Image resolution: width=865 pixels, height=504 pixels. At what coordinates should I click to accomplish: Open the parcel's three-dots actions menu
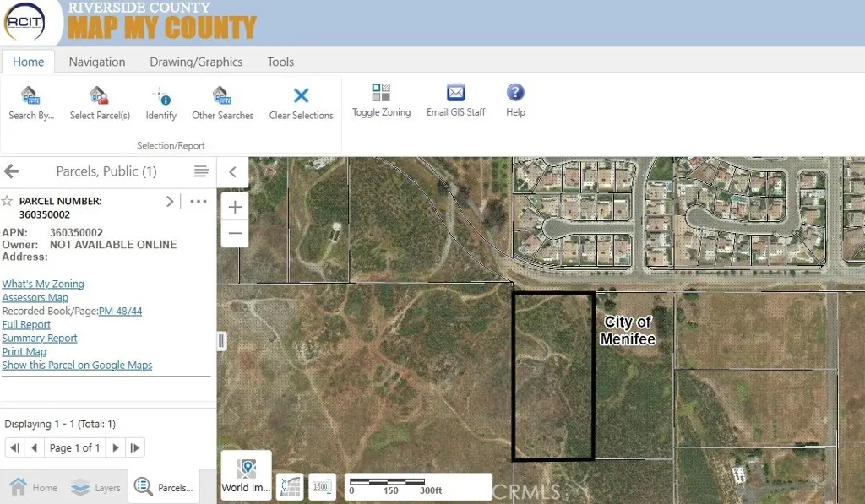coord(199,201)
